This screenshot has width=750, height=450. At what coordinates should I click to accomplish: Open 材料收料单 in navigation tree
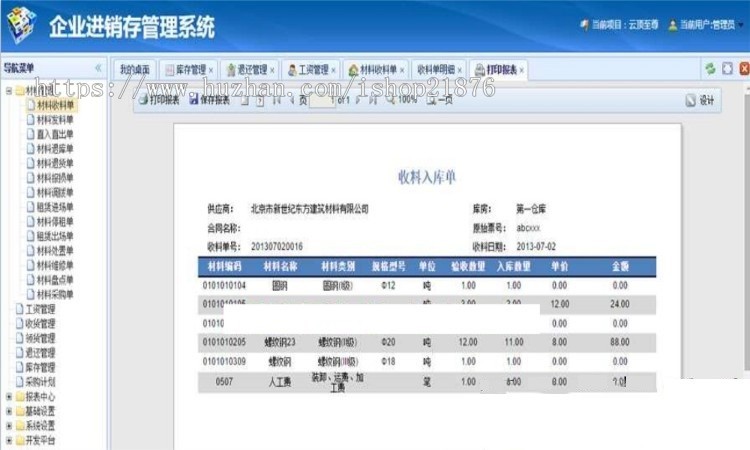point(55,105)
